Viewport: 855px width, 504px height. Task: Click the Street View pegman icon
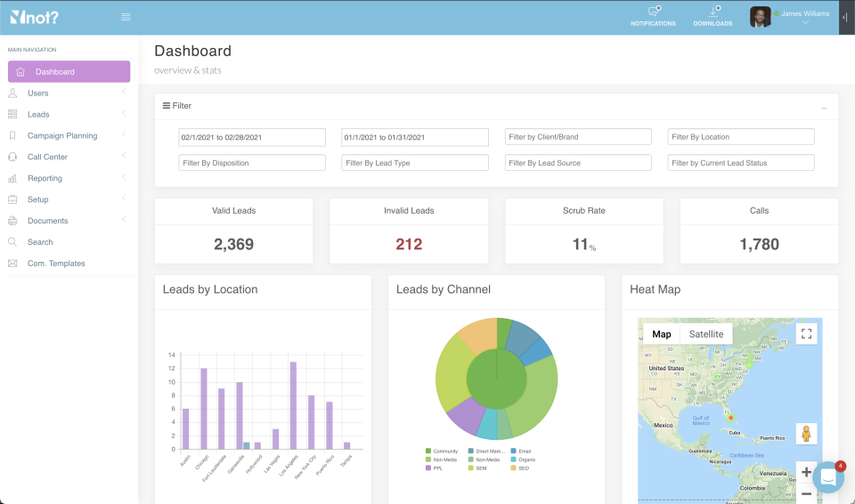tap(806, 434)
